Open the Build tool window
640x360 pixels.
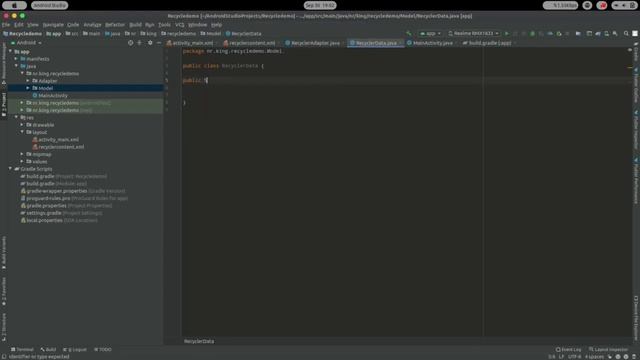48,349
